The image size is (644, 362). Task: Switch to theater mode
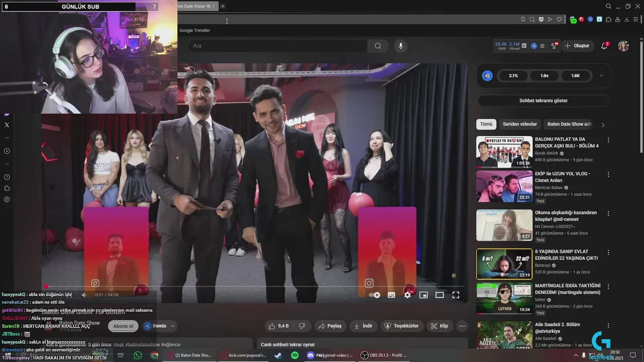tap(439, 295)
